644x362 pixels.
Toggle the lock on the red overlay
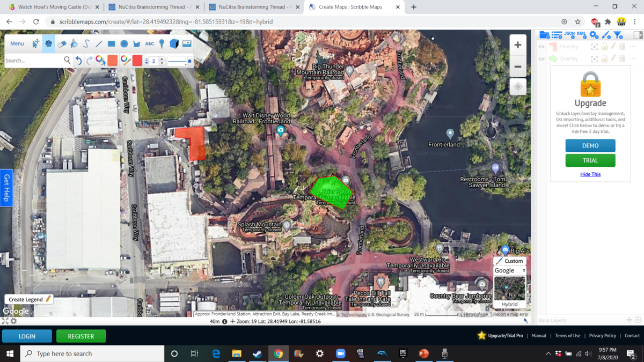pyautogui.click(x=604, y=47)
